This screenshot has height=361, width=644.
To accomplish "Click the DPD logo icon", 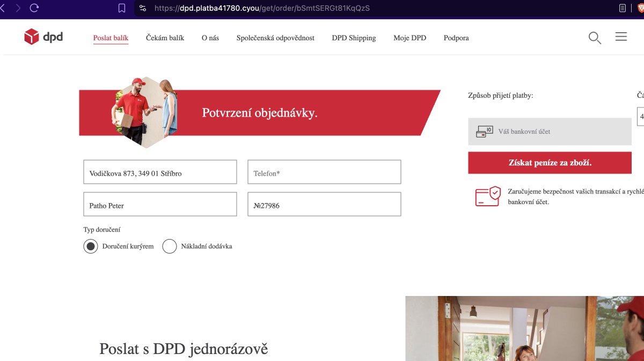I will [x=32, y=37].
